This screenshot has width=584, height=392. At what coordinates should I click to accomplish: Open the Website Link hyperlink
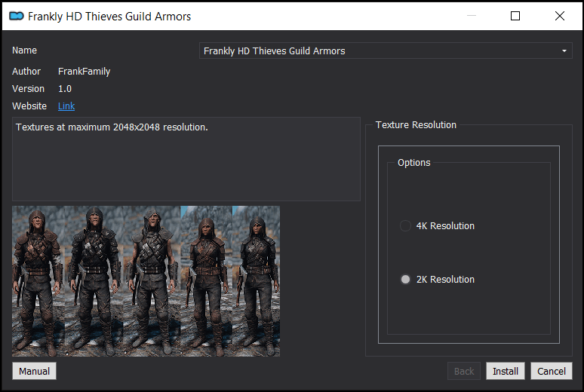(66, 106)
